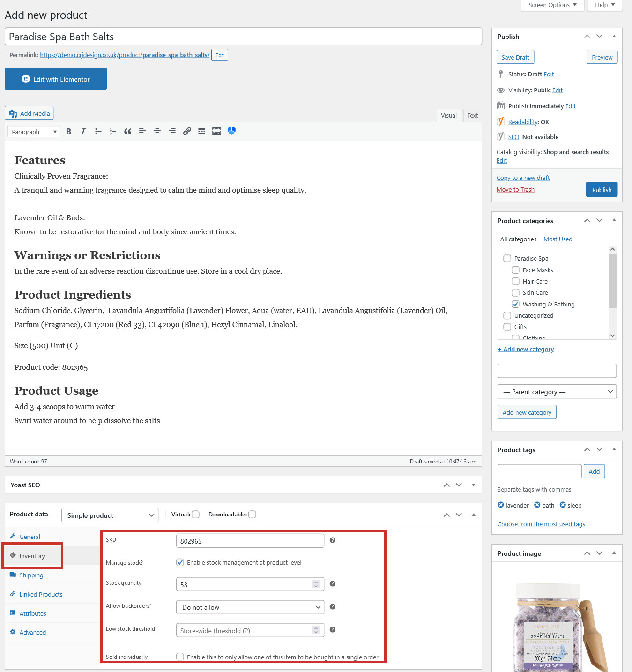Open the Most Used categories tab
Screen dimensions: 632x672
(558, 239)
